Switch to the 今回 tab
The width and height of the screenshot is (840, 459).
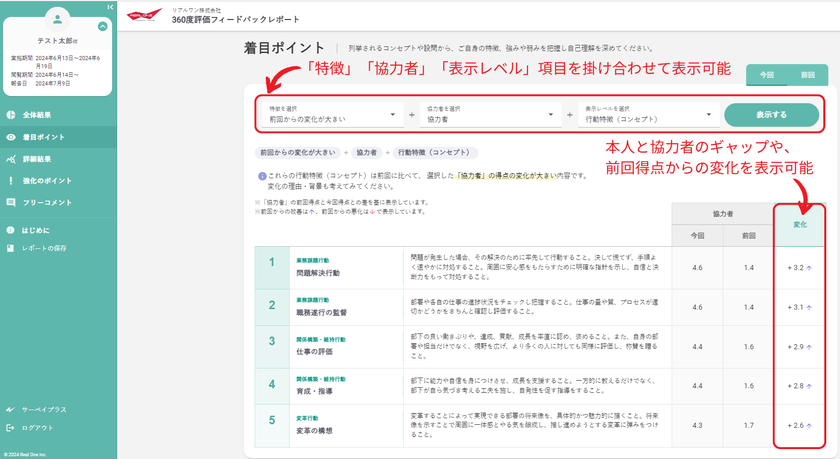pos(766,75)
